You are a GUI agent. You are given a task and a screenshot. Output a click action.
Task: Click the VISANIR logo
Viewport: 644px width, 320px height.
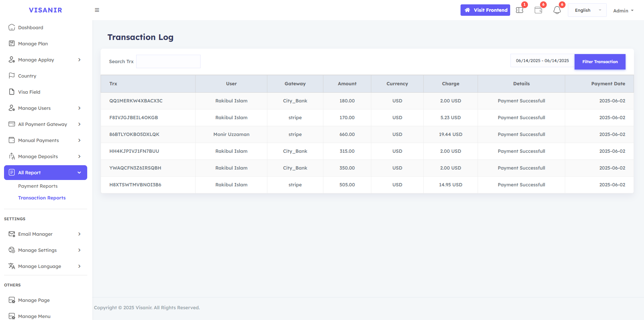coord(46,10)
